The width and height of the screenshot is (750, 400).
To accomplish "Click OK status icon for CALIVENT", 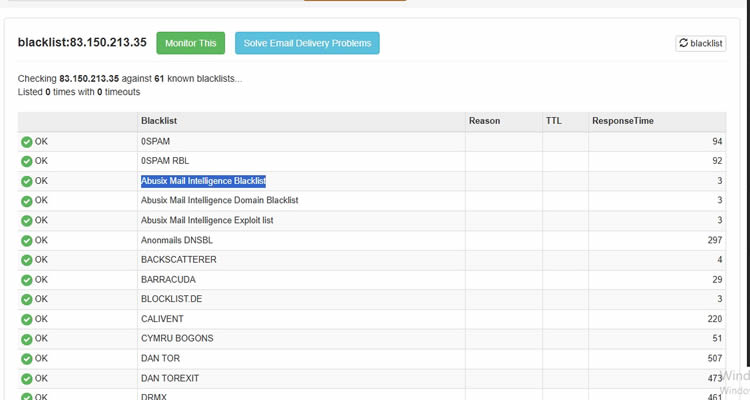I will [x=27, y=318].
